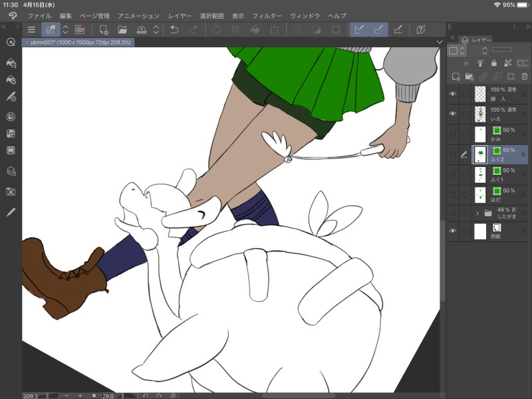This screenshot has width=532, height=399.
Task: Open the レイヤー menu
Action: coord(180,16)
